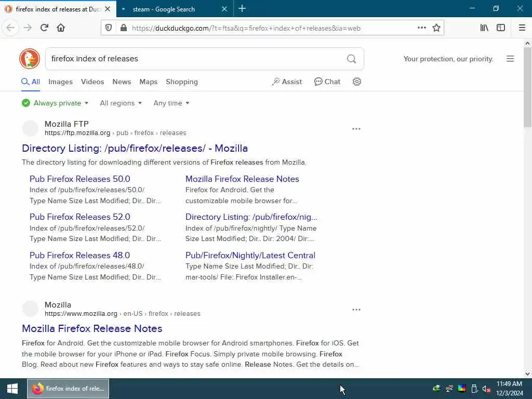Switch to Shopping results
This screenshot has height=399, width=532.
(x=181, y=82)
